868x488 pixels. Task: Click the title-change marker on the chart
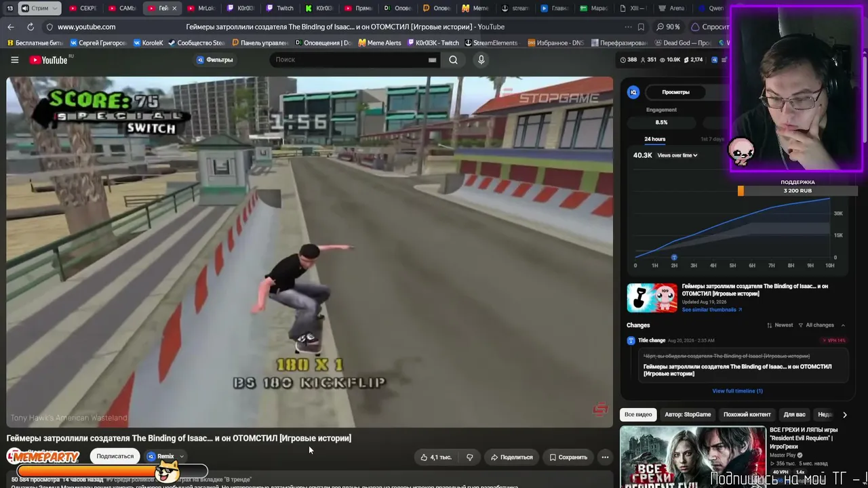[x=674, y=258]
